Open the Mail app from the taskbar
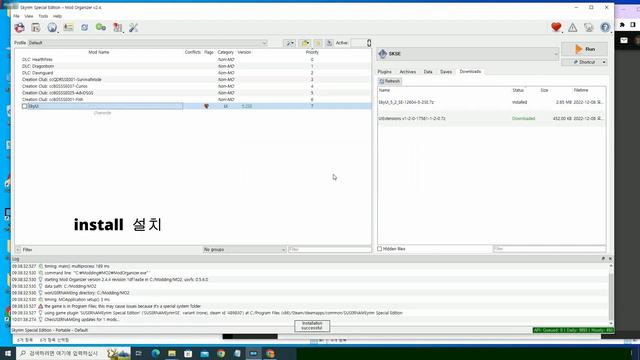This screenshot has height=360, width=640. pos(204,353)
